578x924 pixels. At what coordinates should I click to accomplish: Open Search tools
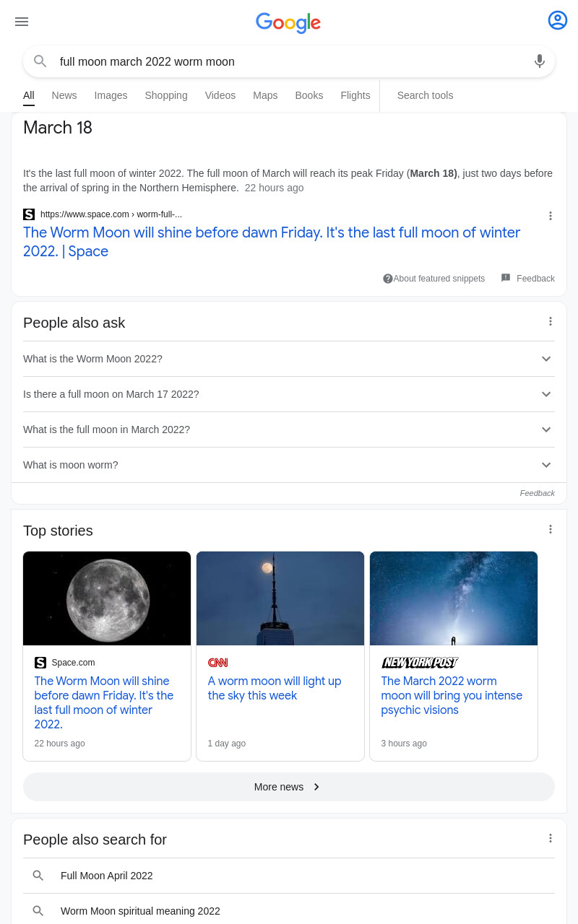425,95
